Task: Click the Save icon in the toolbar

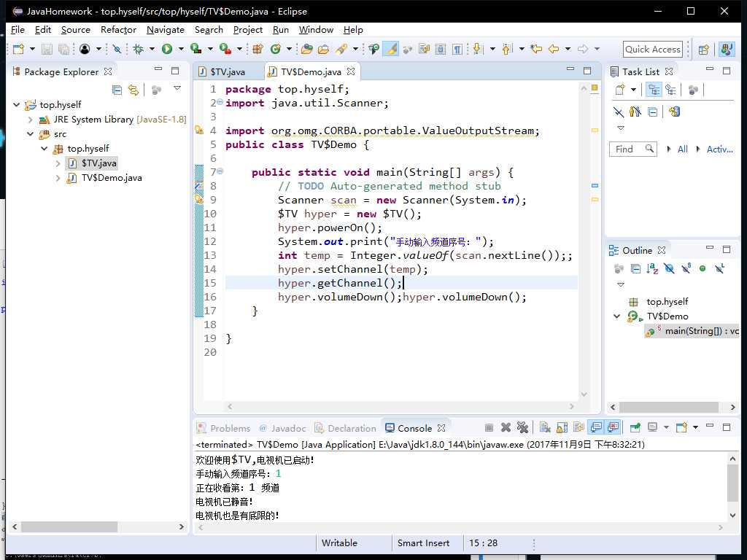Action: (x=47, y=49)
